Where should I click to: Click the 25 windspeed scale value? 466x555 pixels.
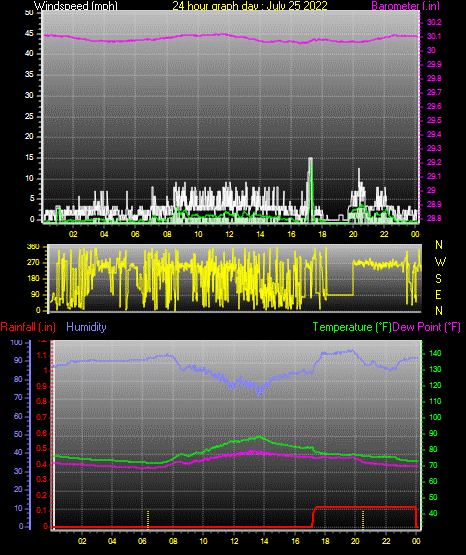29,116
